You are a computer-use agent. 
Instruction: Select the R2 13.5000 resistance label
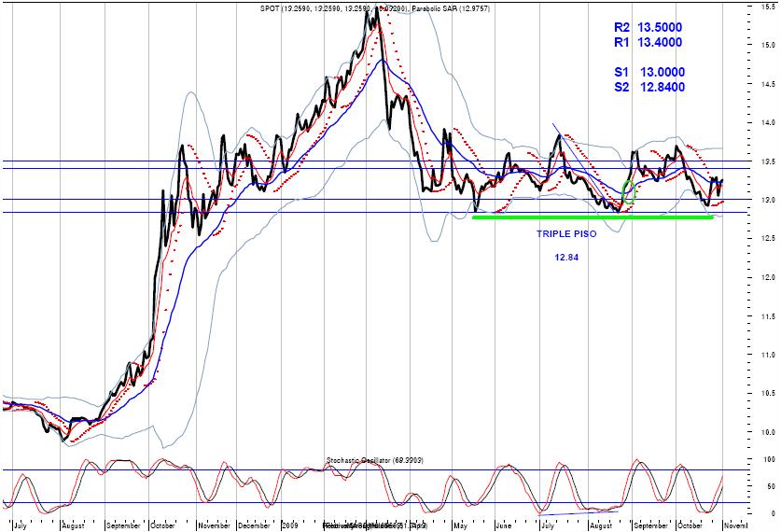[x=649, y=28]
